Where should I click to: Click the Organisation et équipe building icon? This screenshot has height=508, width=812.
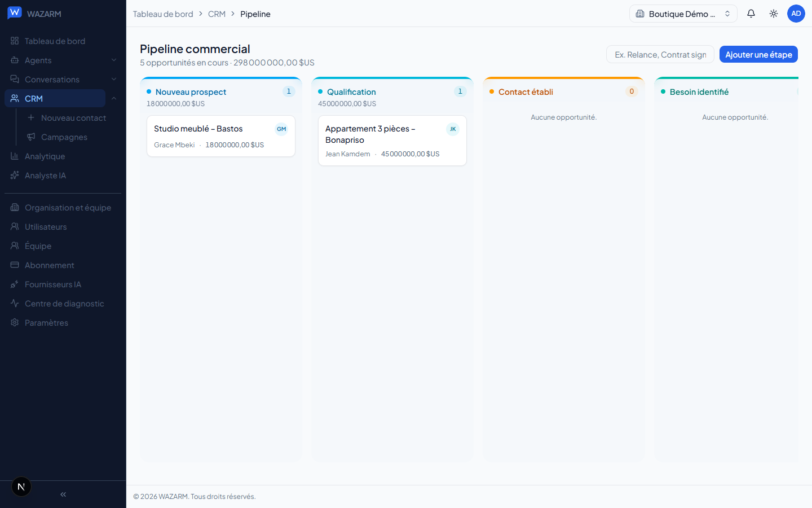pyautogui.click(x=15, y=207)
